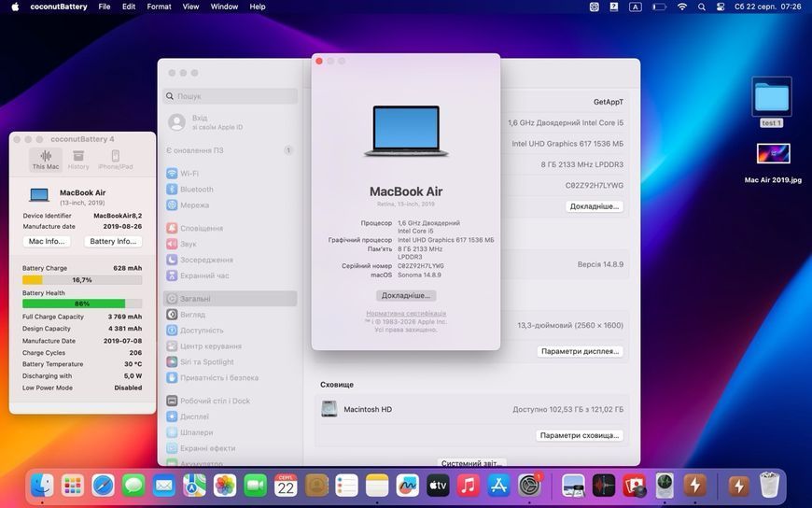Open Control Center from the menu bar

point(721,7)
